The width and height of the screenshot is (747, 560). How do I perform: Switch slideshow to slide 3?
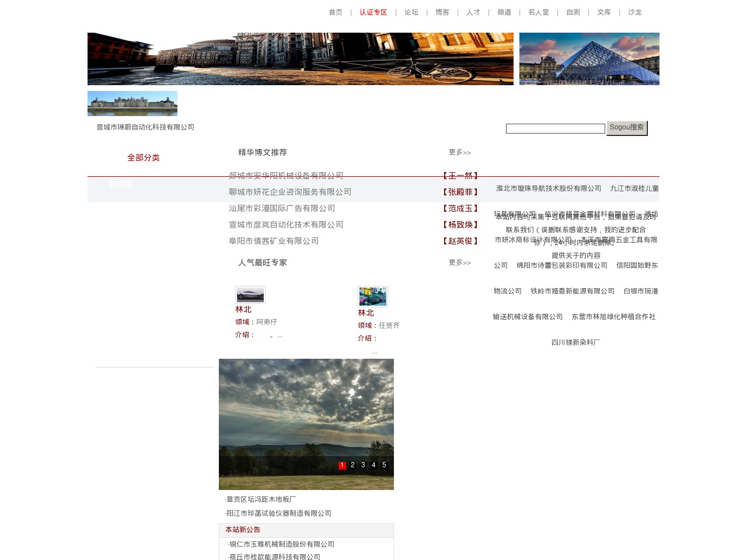coord(363,465)
